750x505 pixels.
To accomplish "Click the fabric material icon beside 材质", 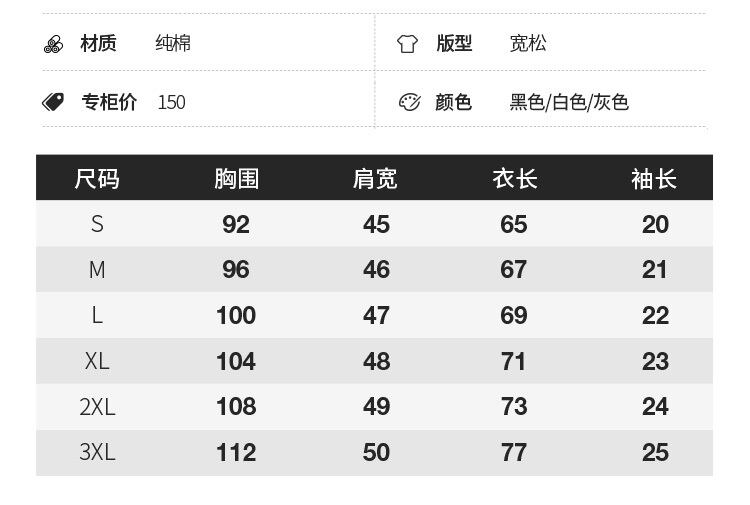I will (53, 44).
